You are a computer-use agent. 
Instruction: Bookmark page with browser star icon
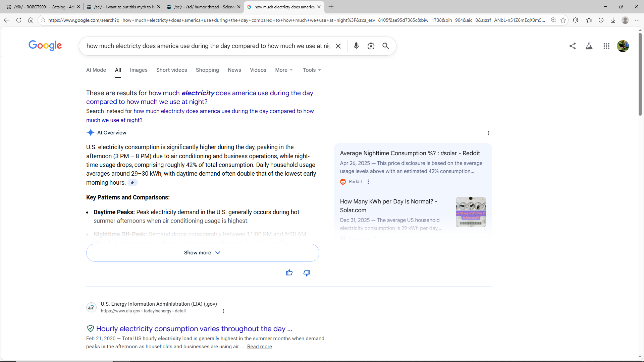click(x=563, y=20)
